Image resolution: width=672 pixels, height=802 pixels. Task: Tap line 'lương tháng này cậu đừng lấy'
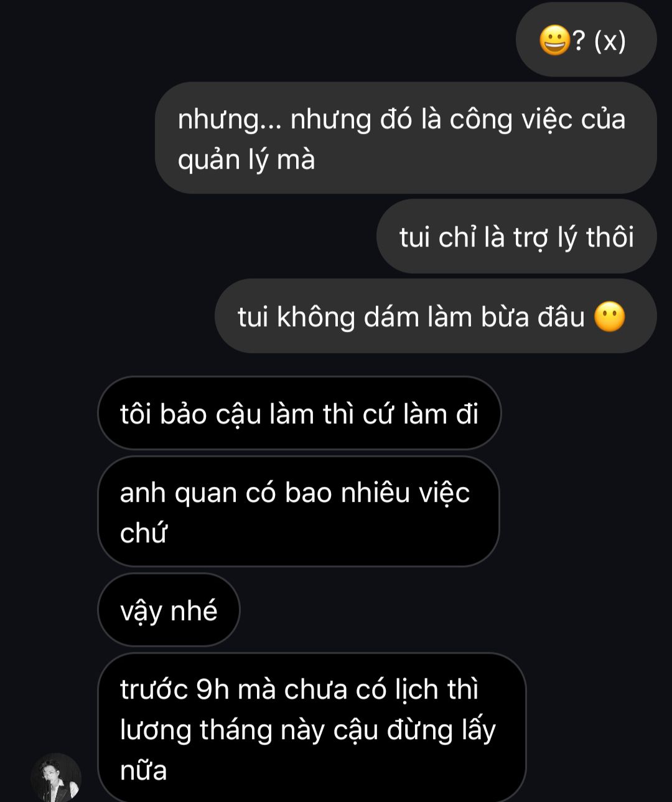coord(308,730)
